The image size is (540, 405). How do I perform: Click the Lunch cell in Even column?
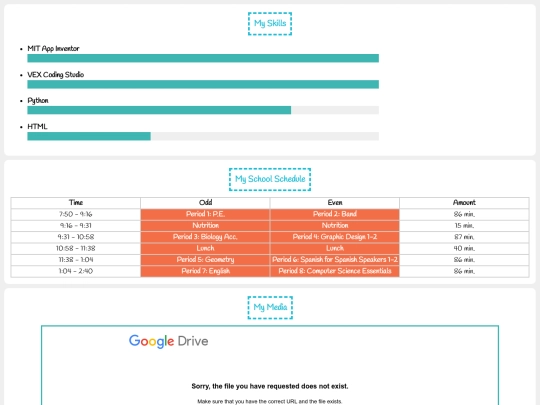click(x=335, y=248)
